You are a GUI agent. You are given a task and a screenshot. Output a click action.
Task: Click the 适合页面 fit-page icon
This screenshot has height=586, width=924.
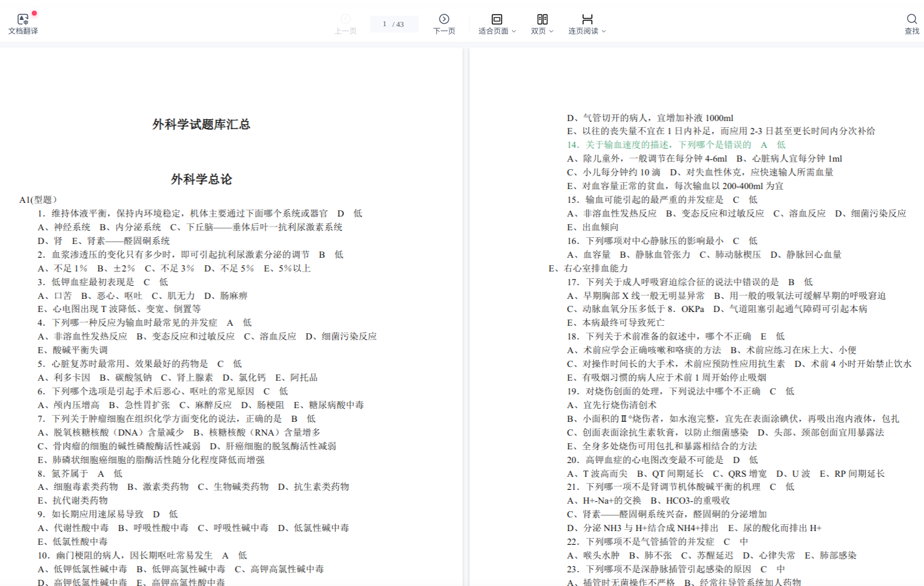[x=496, y=19]
